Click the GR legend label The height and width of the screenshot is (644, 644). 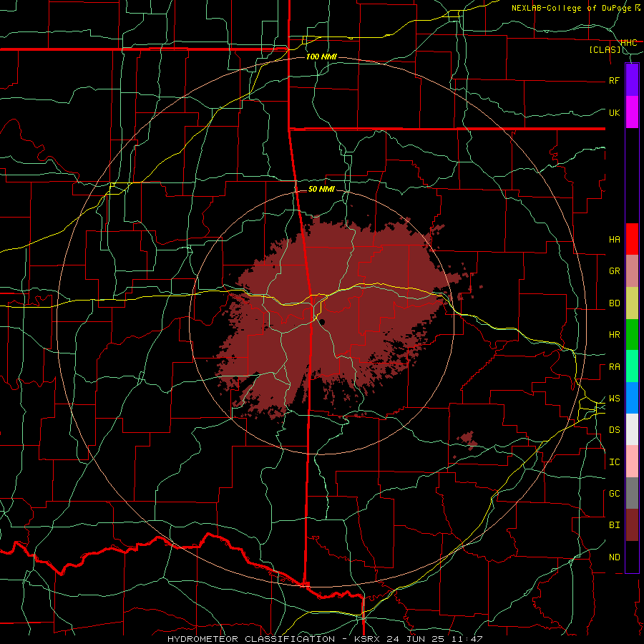coord(614,271)
